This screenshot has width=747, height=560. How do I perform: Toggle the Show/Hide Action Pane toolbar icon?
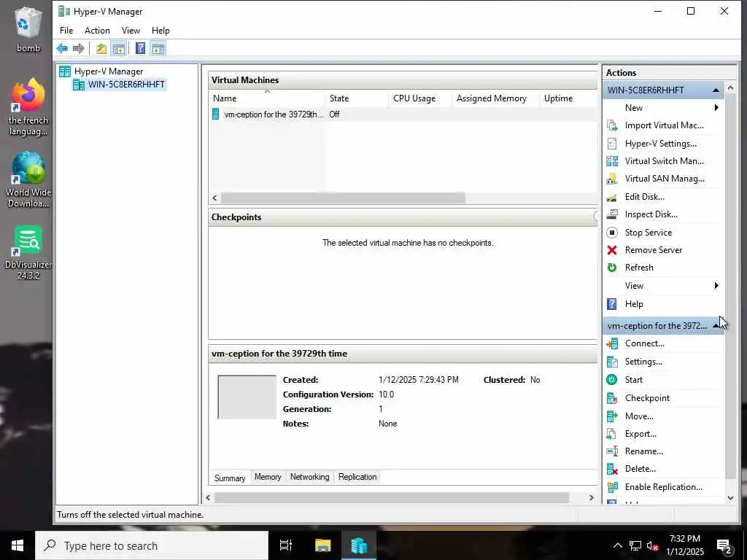158,49
